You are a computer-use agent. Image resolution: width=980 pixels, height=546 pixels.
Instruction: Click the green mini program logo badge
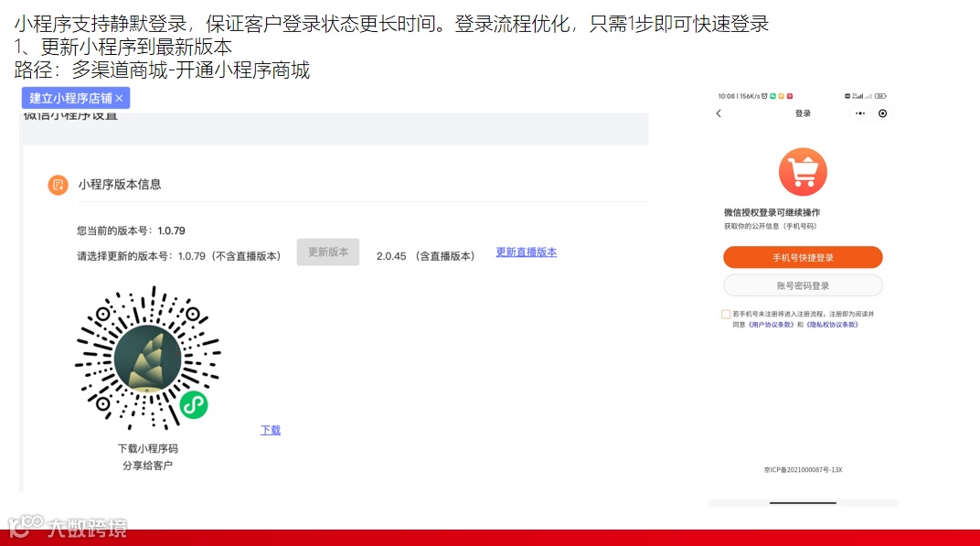[x=194, y=405]
